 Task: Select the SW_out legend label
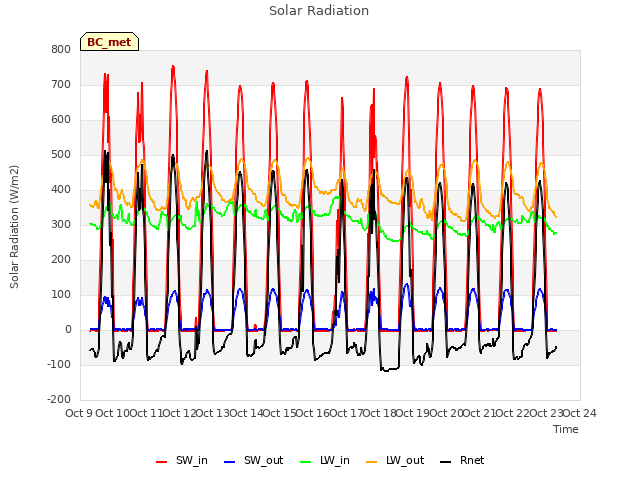point(263,460)
